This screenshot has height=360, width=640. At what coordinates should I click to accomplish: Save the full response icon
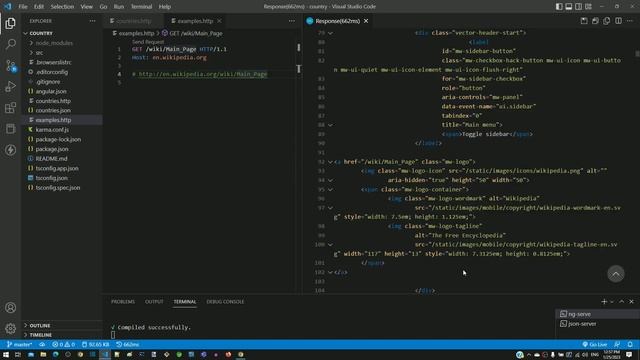pyautogui.click(x=584, y=21)
